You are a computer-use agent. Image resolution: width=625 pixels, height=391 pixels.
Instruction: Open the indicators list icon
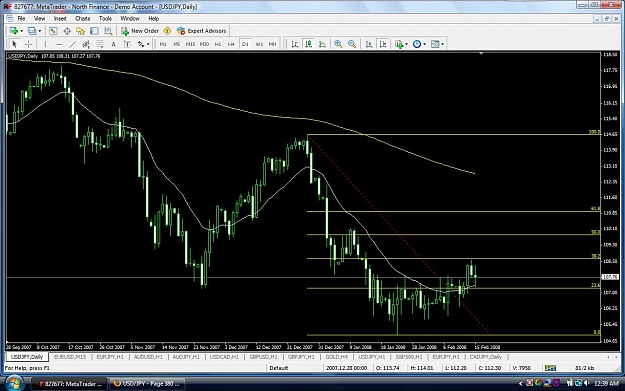(399, 44)
